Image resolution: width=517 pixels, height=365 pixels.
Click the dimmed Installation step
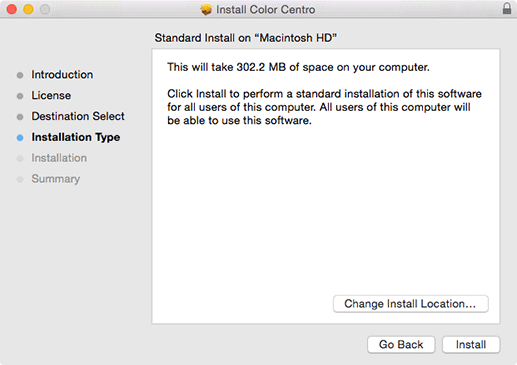coord(59,158)
